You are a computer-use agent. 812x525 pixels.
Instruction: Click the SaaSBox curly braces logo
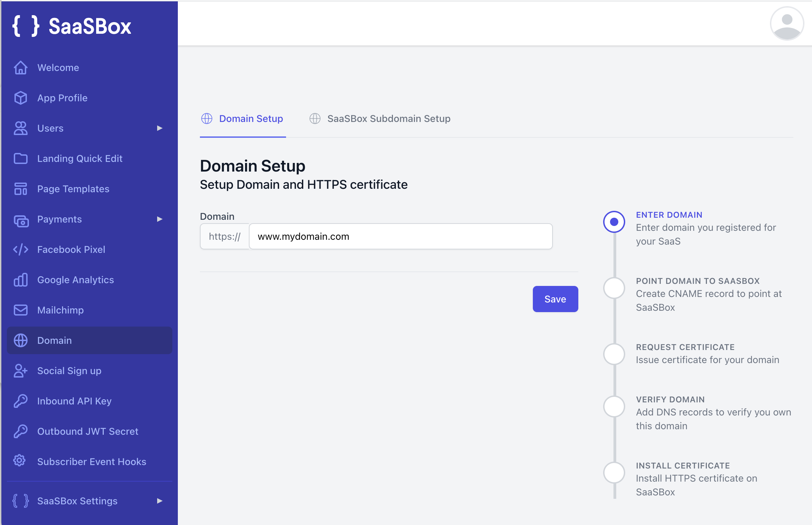[x=26, y=26]
